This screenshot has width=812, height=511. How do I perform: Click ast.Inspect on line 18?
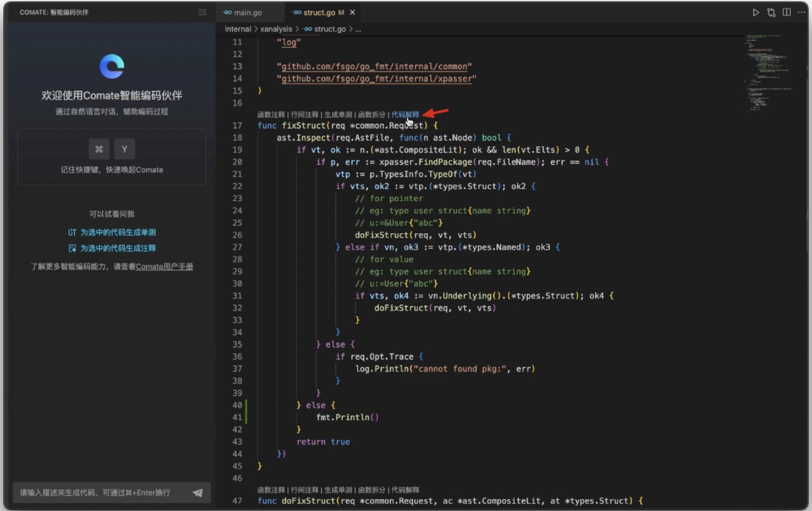(x=303, y=138)
